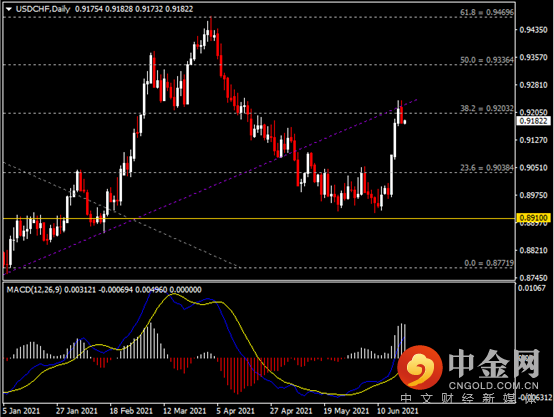This screenshot has height=417, width=554.
Task: Select the 23.6 = 0.90384 Fibonacci label
Action: click(x=487, y=168)
